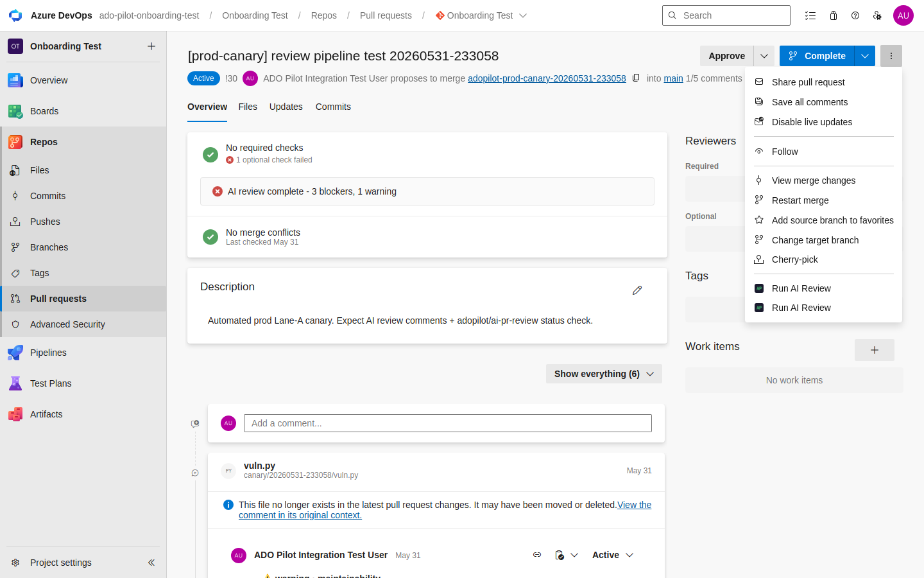Choose Restart merge from menu
This screenshot has width=924, height=578.
823,200
